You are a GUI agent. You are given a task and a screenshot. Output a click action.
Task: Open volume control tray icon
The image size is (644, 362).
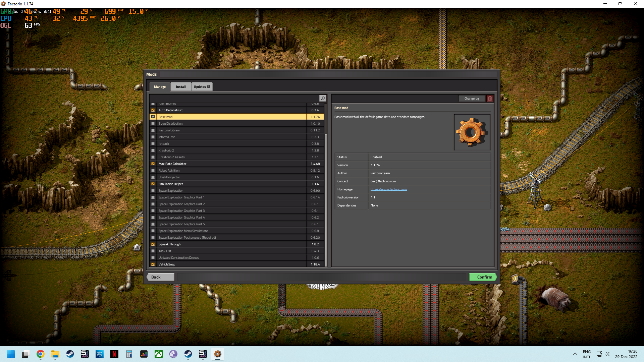coord(607,354)
